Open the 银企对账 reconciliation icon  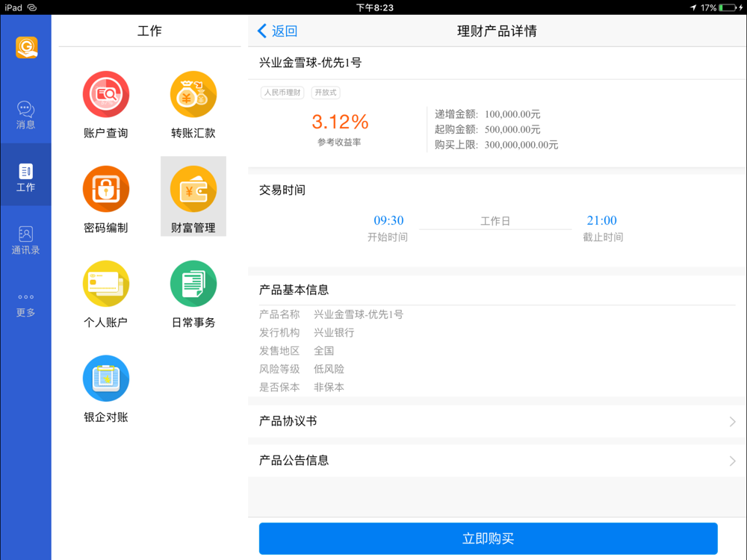(x=106, y=379)
